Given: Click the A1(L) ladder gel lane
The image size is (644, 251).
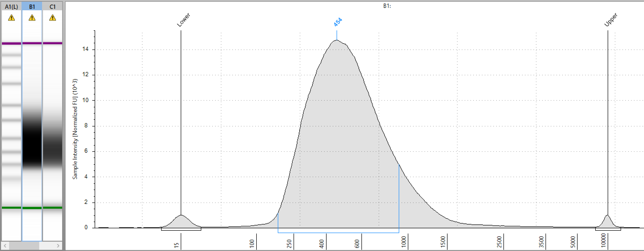Looking at the screenshot, I should 11,125.
